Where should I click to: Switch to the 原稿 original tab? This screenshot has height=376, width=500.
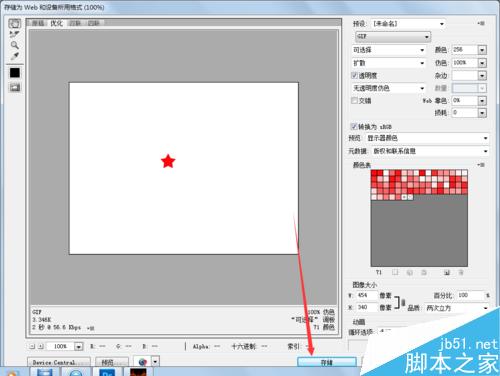[x=38, y=23]
